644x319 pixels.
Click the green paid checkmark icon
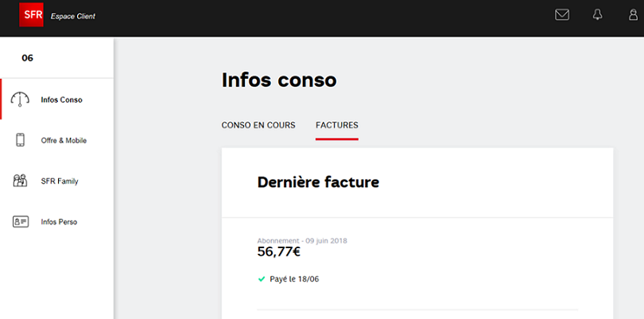coord(262,279)
